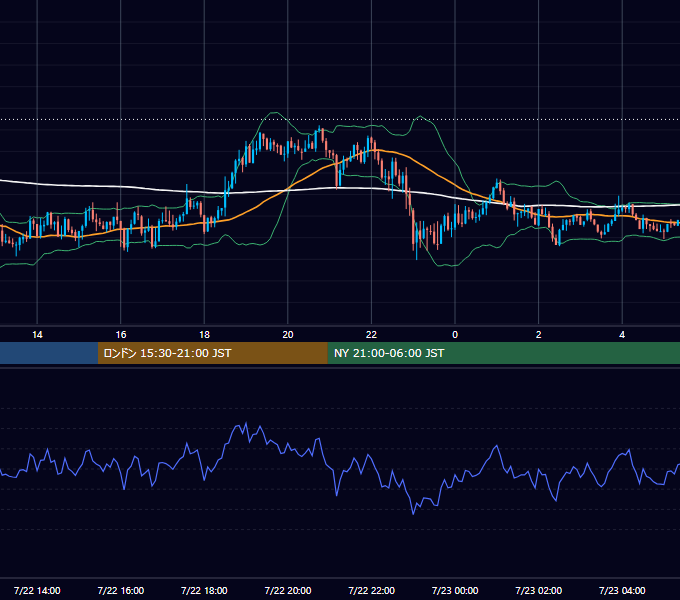Click the 7/22 22:00 time label
The image size is (680, 600).
(372, 590)
